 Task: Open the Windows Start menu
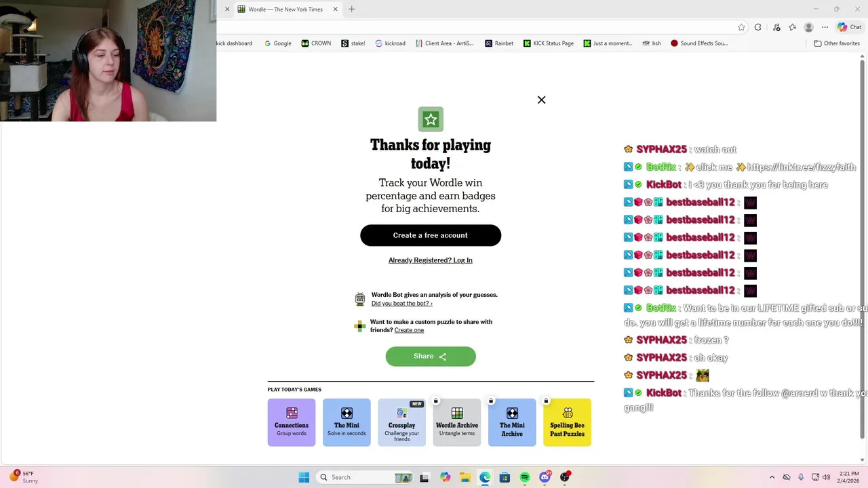tap(304, 477)
